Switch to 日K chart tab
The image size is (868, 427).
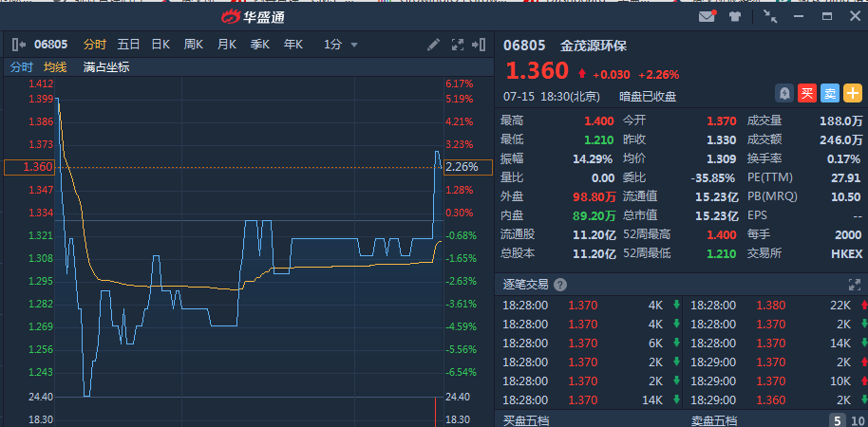160,45
